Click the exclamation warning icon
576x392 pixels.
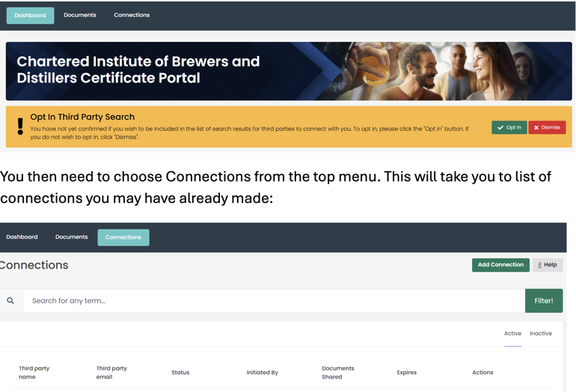(20, 126)
